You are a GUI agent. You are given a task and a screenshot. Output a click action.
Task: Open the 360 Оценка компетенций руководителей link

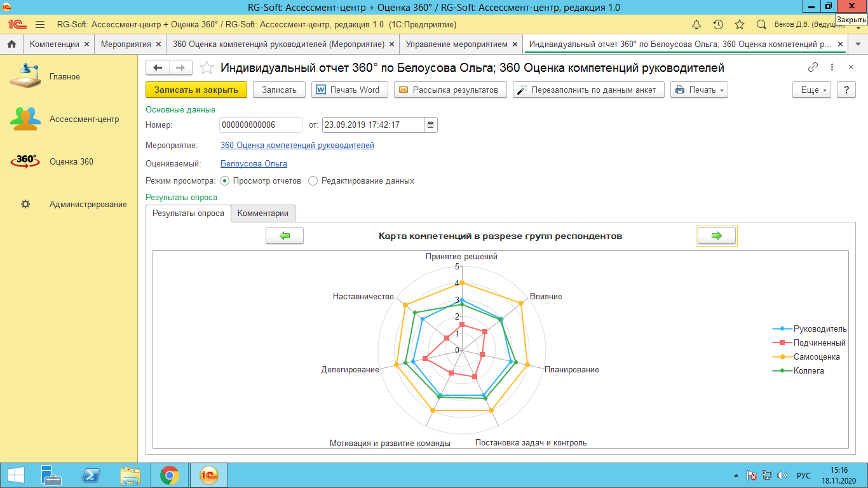[297, 145]
